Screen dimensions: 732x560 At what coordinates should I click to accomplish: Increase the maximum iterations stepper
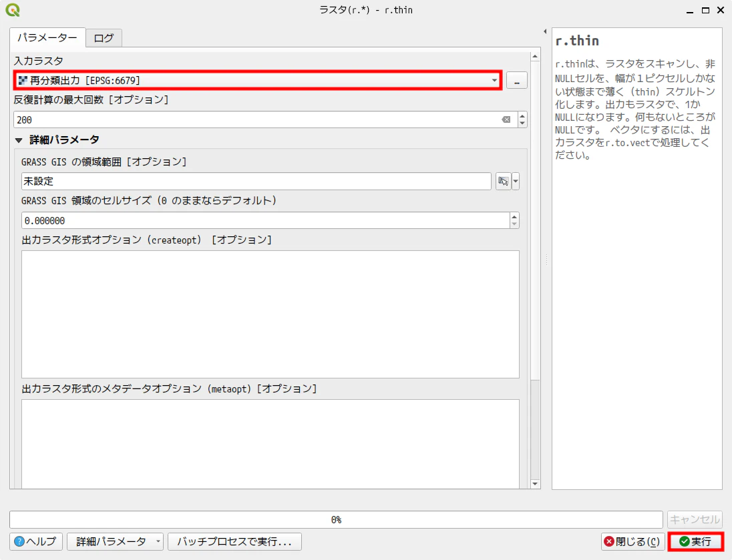pos(522,115)
